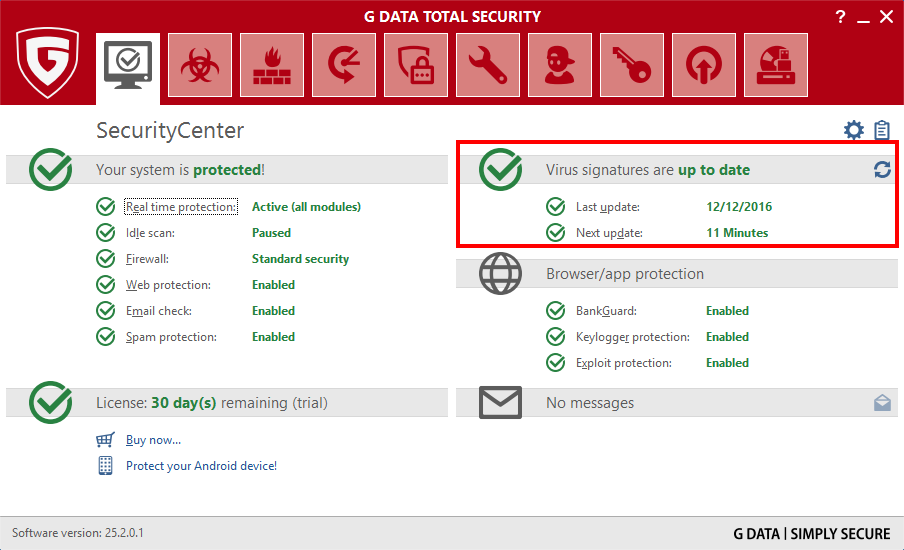Click the 'License: 30 day(s) remaining' header
This screenshot has height=550, width=904.
(212, 402)
